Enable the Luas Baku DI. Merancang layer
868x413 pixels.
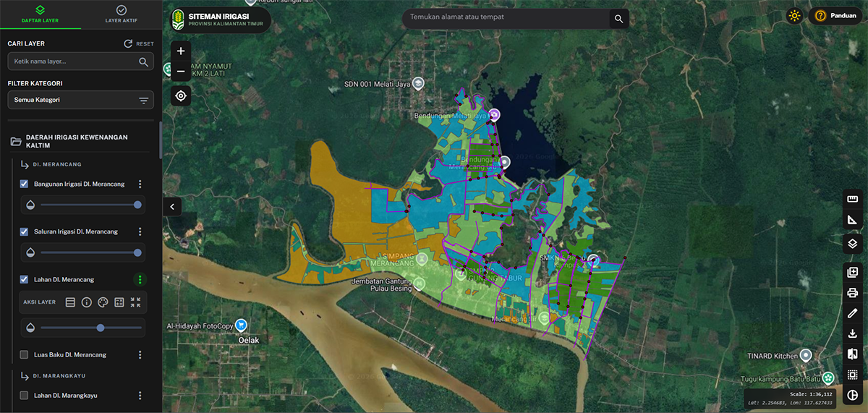pyautogui.click(x=24, y=355)
